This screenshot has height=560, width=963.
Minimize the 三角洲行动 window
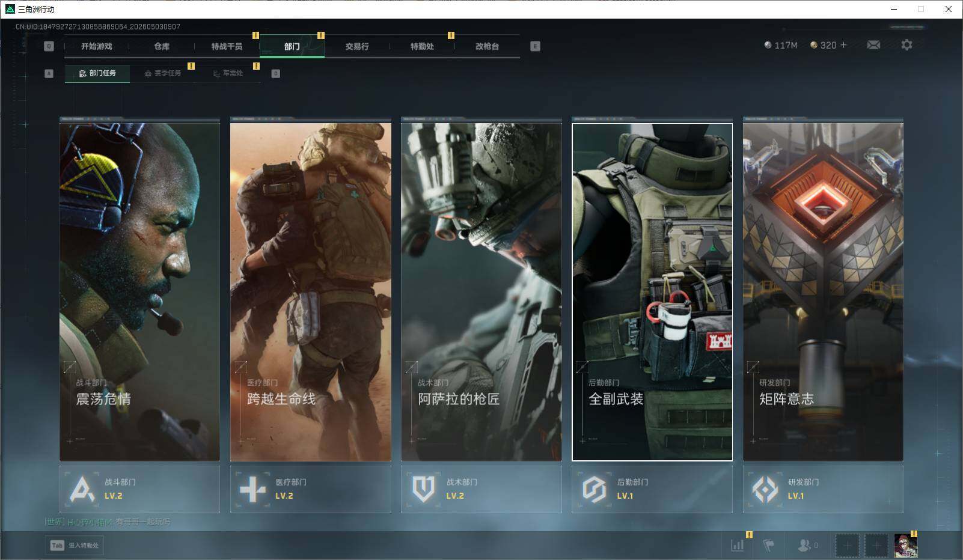point(893,9)
